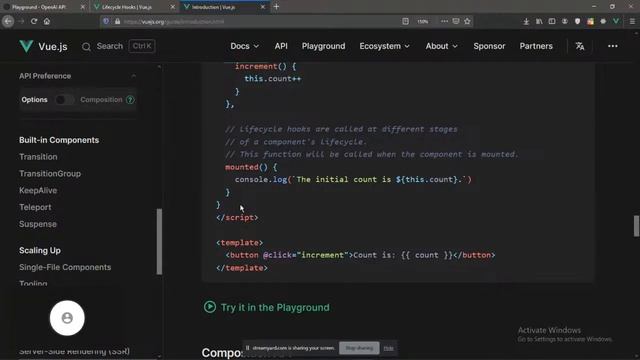This screenshot has width=640, height=360.
Task: Click the search magnifier icon
Action: (x=86, y=47)
